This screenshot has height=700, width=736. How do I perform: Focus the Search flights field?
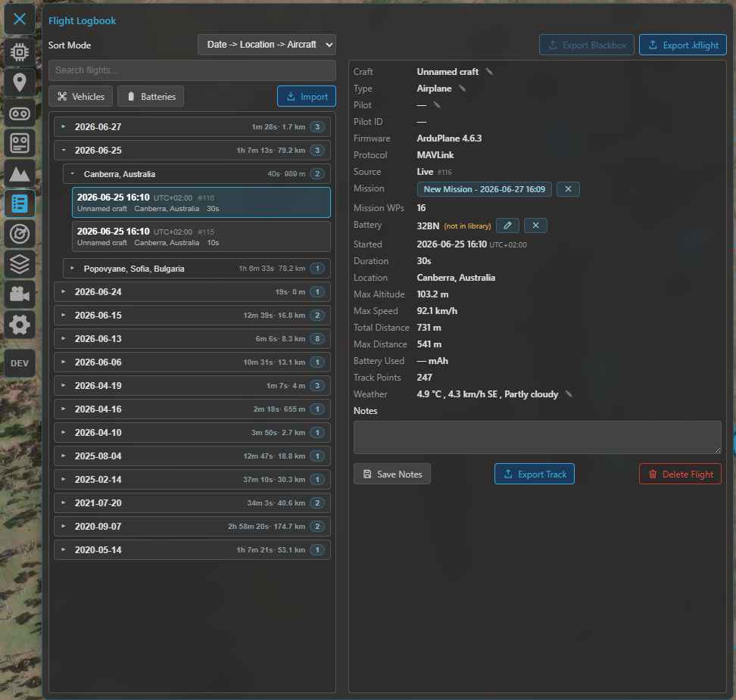coord(192,70)
